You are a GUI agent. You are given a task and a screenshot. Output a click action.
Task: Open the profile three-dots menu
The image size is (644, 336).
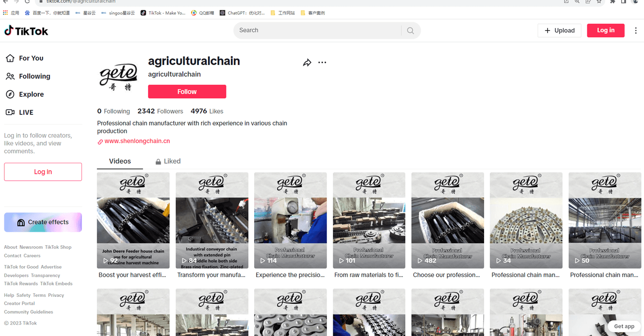(x=322, y=63)
